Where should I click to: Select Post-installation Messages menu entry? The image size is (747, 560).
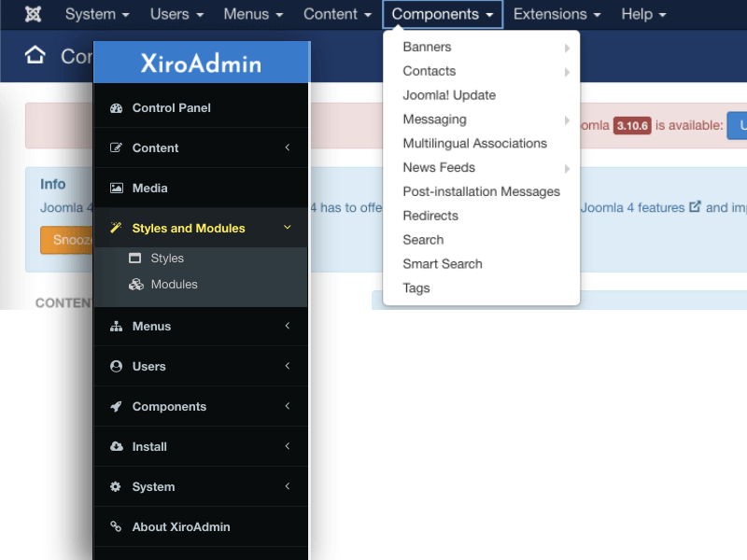click(x=481, y=191)
